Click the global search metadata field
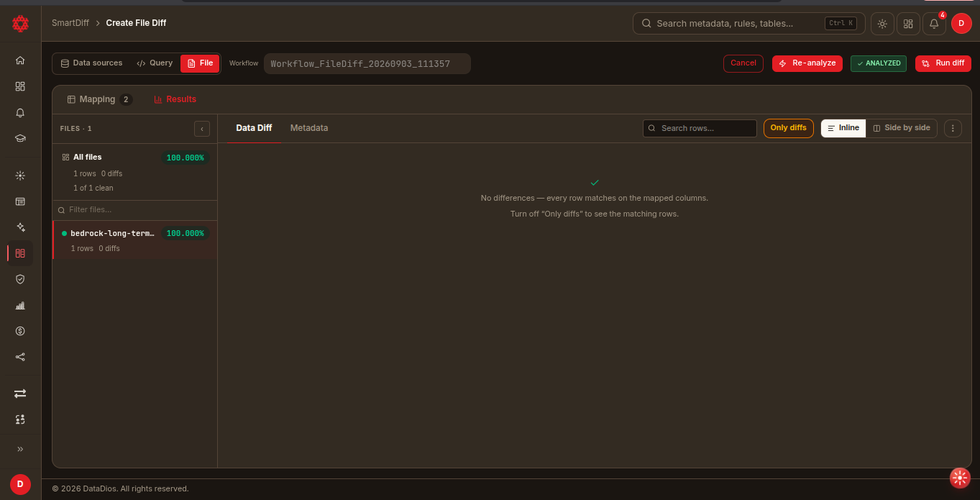This screenshot has height=500, width=980. click(748, 24)
